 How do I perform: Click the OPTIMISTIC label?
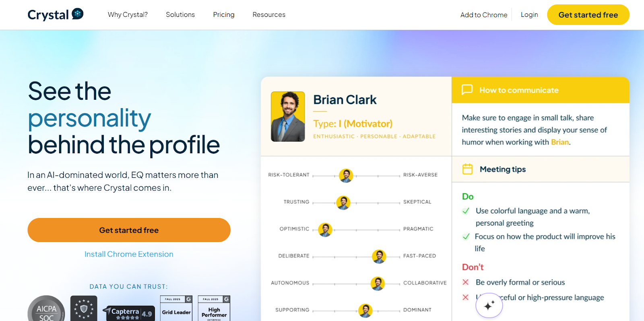[x=294, y=229]
